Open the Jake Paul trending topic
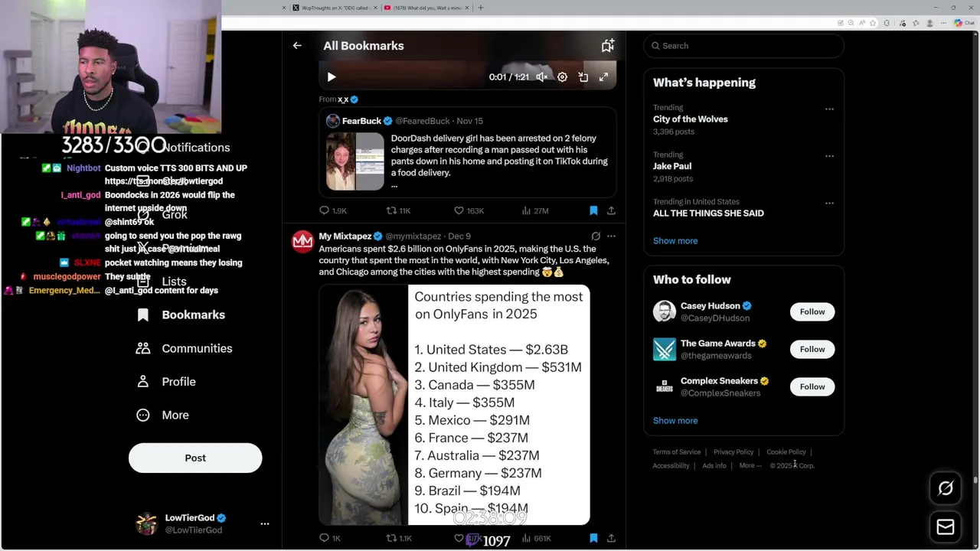980x551 pixels. (672, 166)
